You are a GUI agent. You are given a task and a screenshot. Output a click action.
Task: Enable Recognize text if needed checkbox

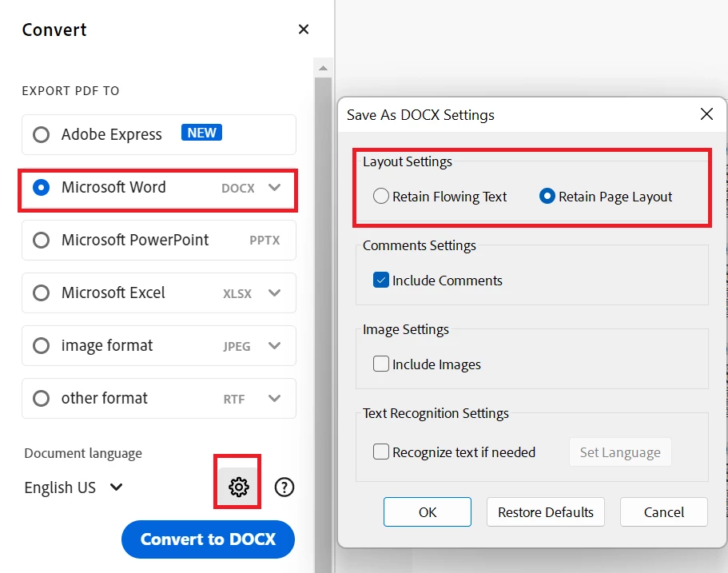(x=380, y=452)
